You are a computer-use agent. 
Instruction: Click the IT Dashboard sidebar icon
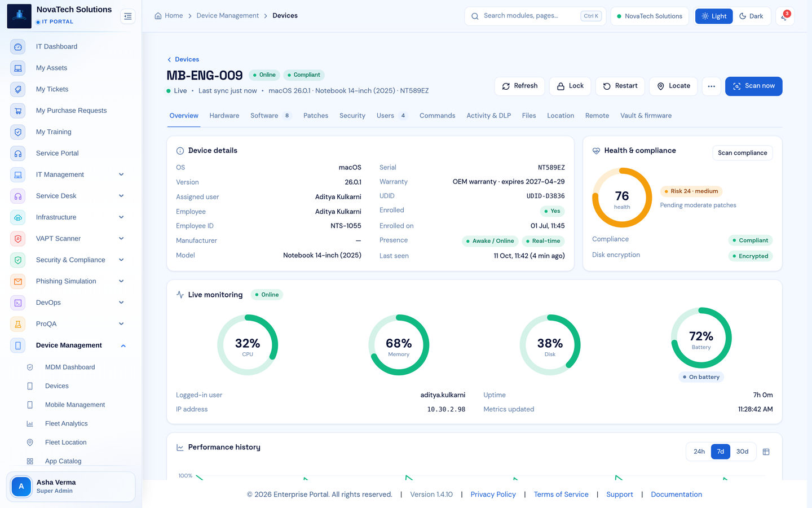coord(18,47)
